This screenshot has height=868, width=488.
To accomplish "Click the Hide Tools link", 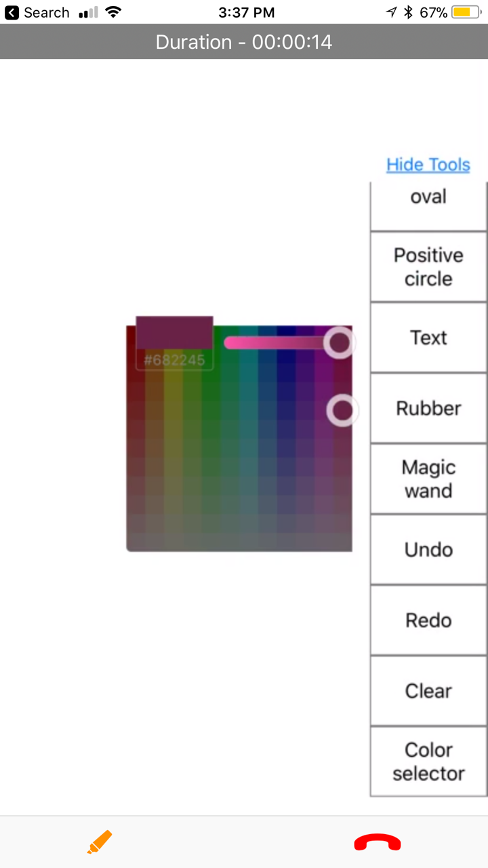I will click(x=428, y=165).
